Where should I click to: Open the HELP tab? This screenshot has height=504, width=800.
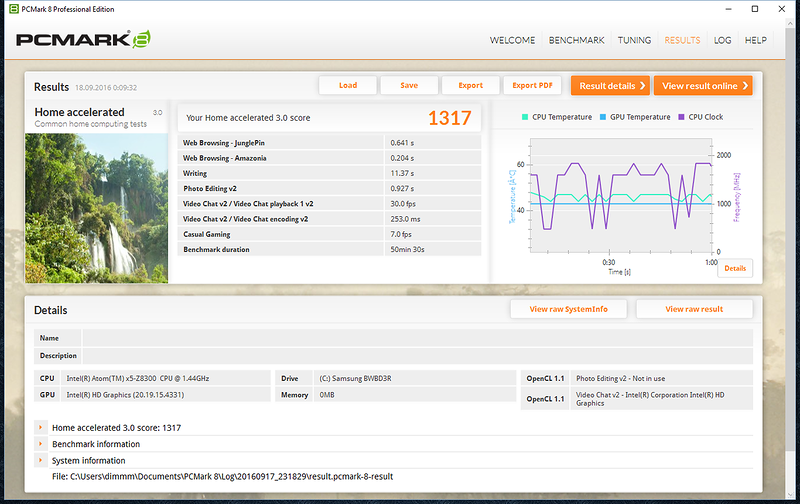(756, 40)
